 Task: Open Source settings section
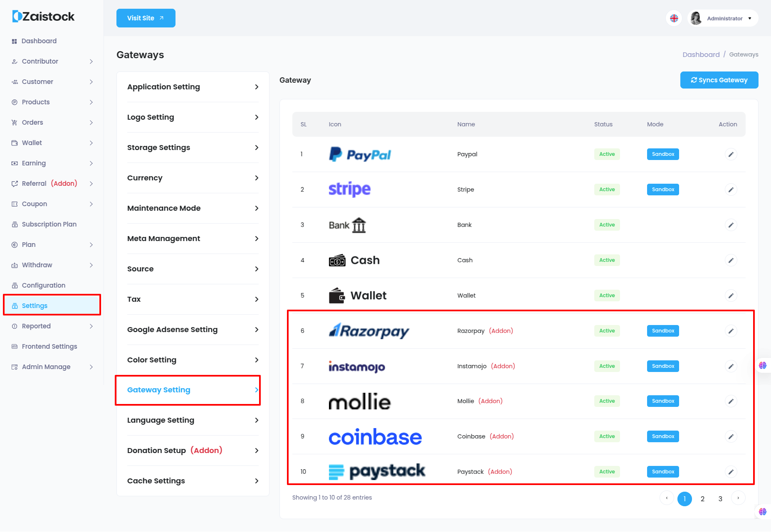coord(193,269)
